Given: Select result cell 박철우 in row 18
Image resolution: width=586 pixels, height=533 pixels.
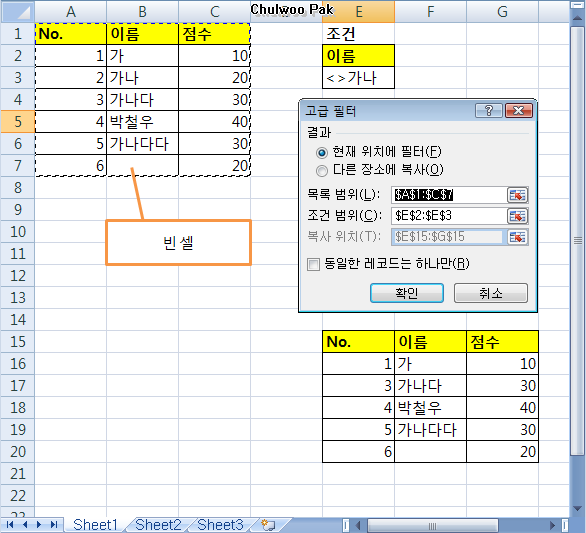Looking at the screenshot, I should [431, 408].
